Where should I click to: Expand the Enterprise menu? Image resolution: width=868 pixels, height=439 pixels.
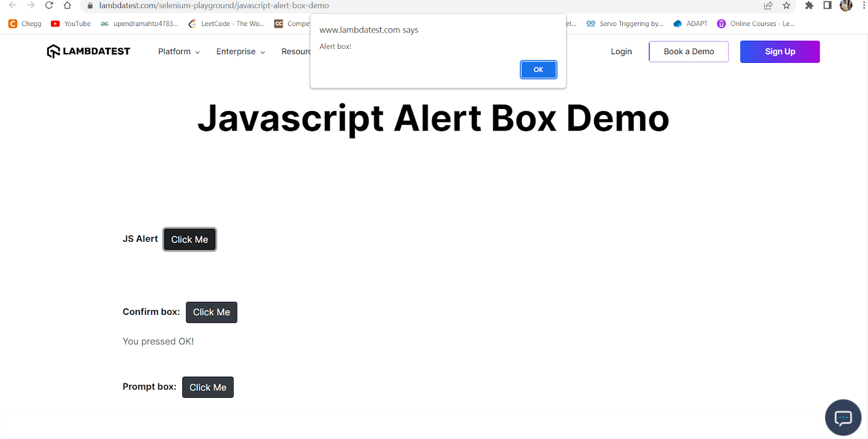(241, 51)
